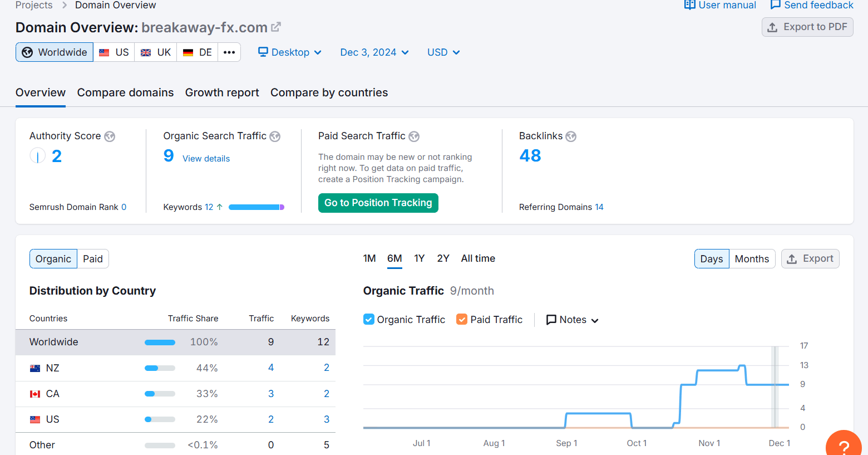Switch to the Overview tab

pos(41,92)
